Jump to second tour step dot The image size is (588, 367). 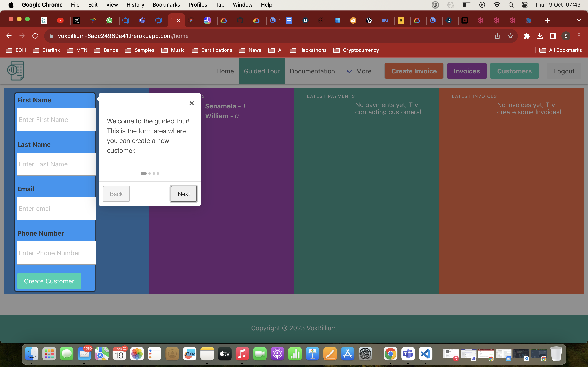150,173
